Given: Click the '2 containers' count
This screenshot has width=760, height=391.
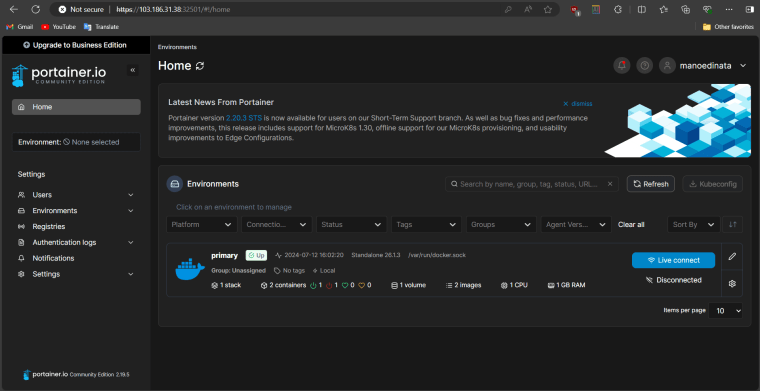Looking at the screenshot, I should [x=284, y=285].
